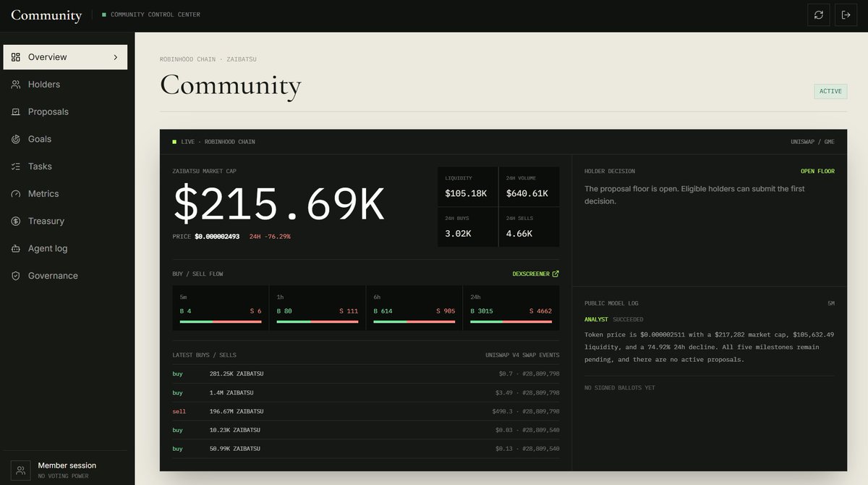Click the 24H Sells 4.66K card
The width and height of the screenshot is (868, 485).
tap(529, 227)
